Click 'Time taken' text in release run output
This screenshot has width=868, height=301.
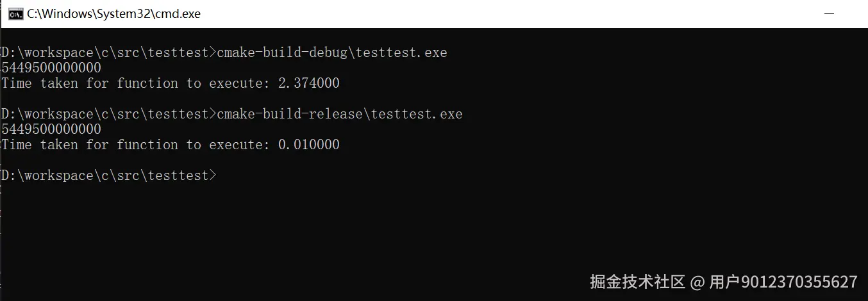click(40, 145)
